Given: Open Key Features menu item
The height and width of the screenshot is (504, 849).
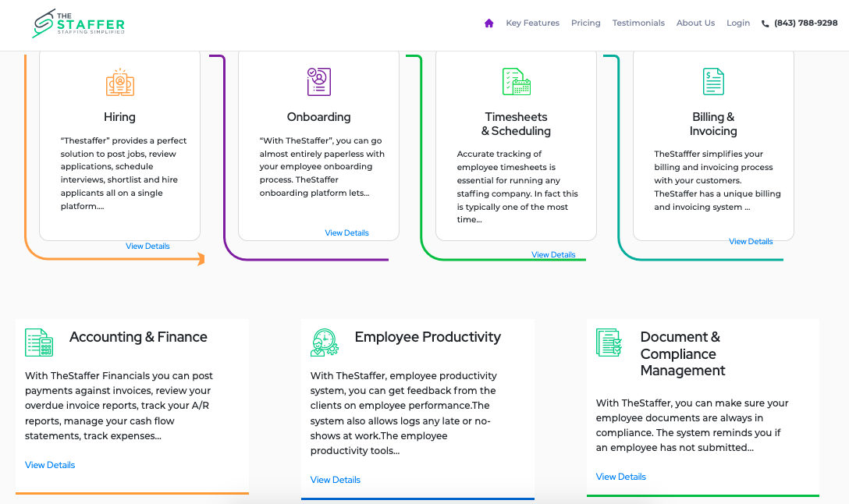Looking at the screenshot, I should [x=533, y=23].
